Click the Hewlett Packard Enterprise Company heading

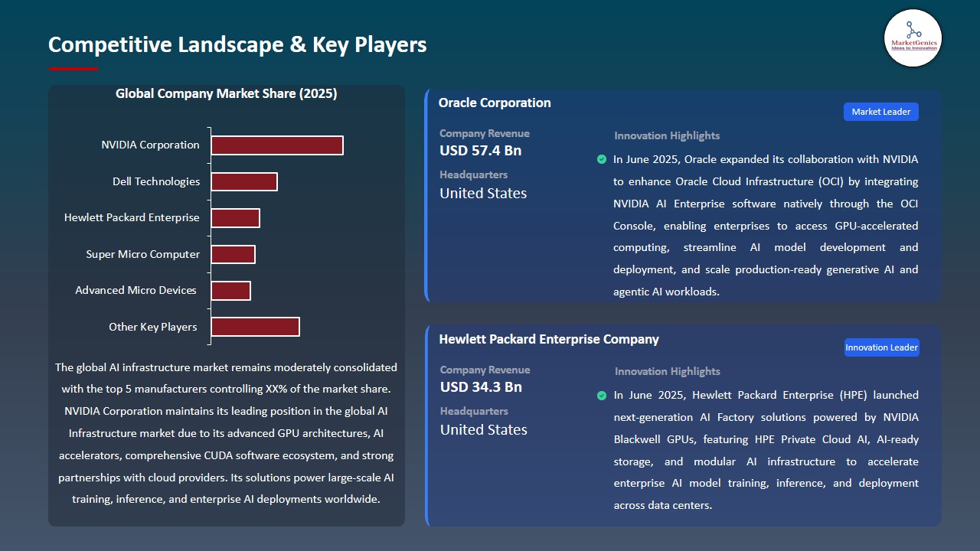point(549,339)
